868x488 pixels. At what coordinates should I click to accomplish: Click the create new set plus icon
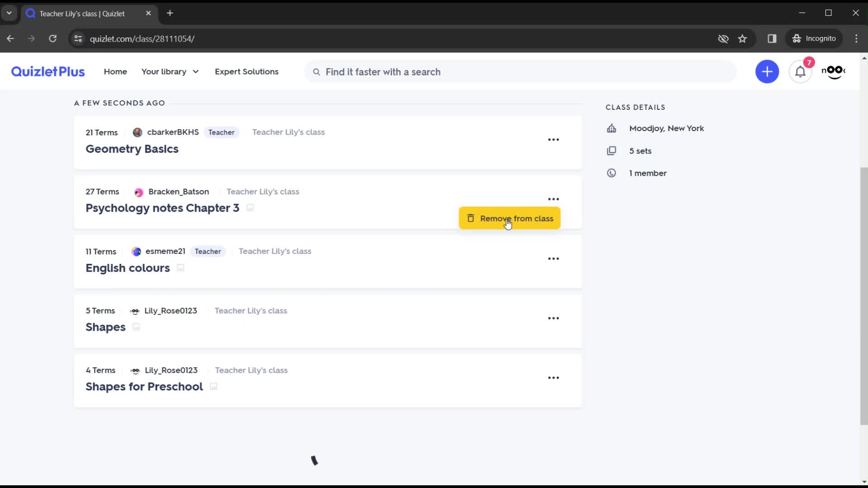pos(768,71)
